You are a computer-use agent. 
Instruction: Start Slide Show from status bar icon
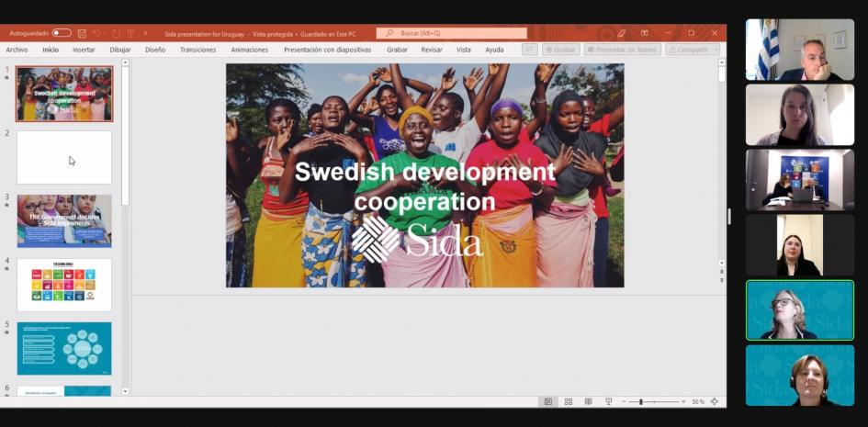coord(608,401)
